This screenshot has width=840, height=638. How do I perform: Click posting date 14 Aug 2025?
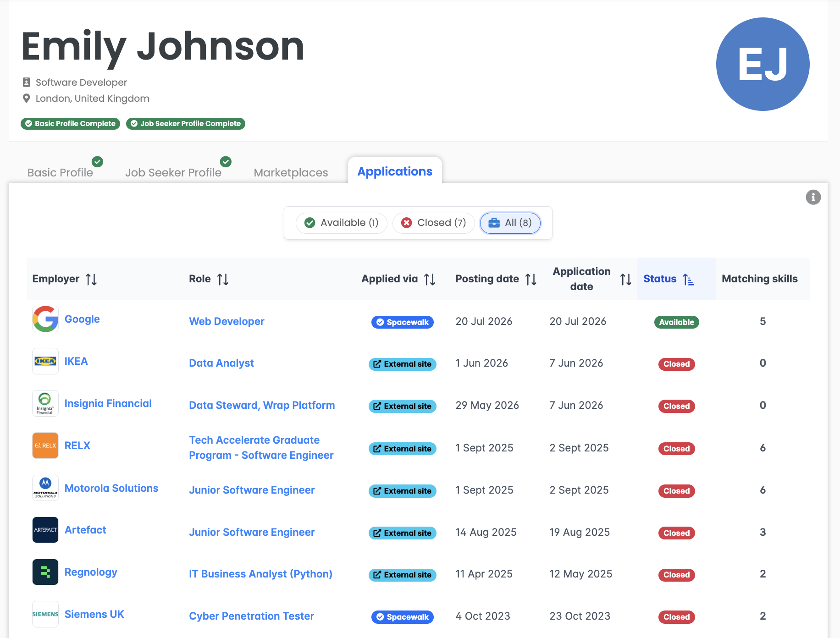tap(486, 532)
